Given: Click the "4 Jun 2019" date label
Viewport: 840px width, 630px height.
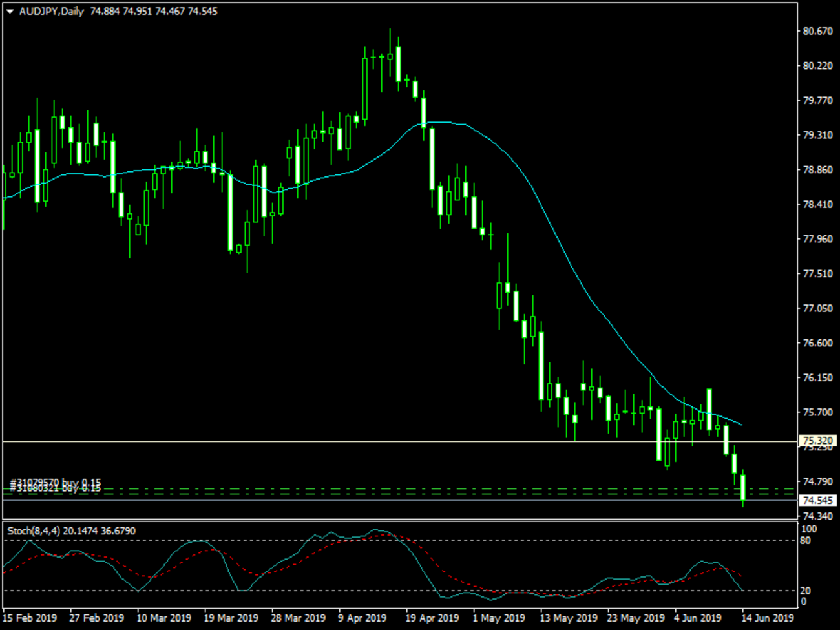Looking at the screenshot, I should [x=698, y=618].
